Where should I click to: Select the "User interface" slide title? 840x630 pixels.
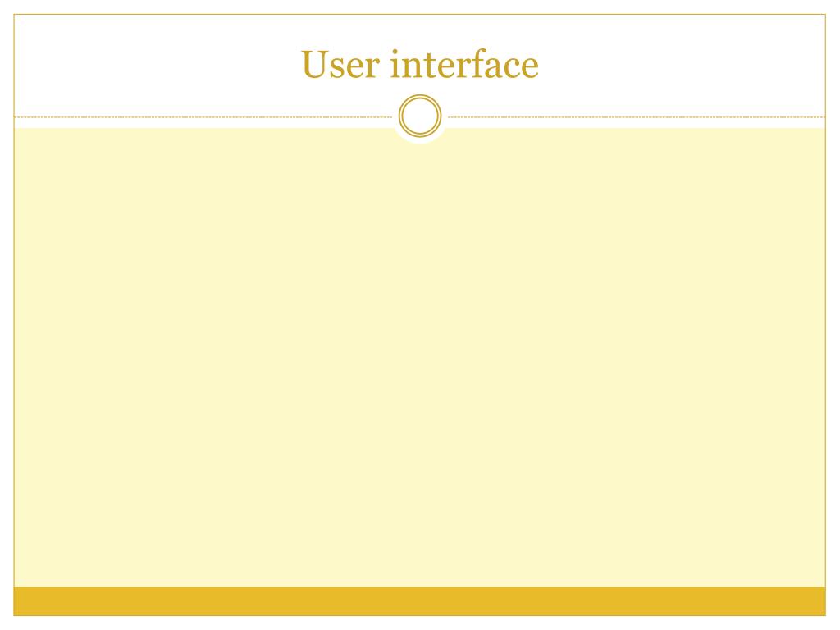pyautogui.click(x=420, y=64)
